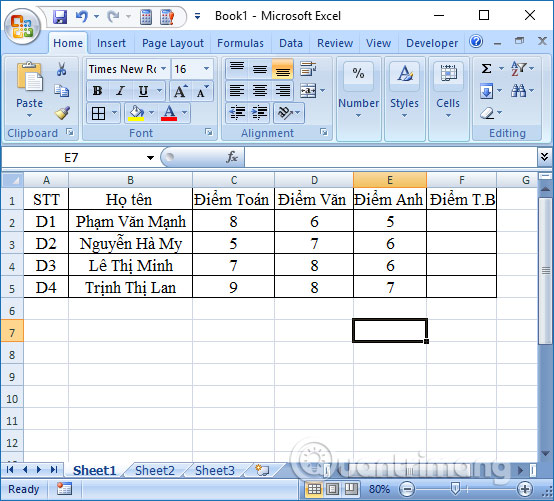Open the Styles group button
554x501 pixels.
[x=405, y=91]
